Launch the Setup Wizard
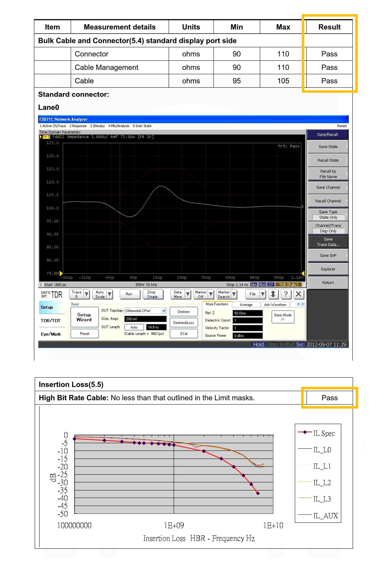This screenshot has width=392, height=563. pyautogui.click(x=84, y=317)
